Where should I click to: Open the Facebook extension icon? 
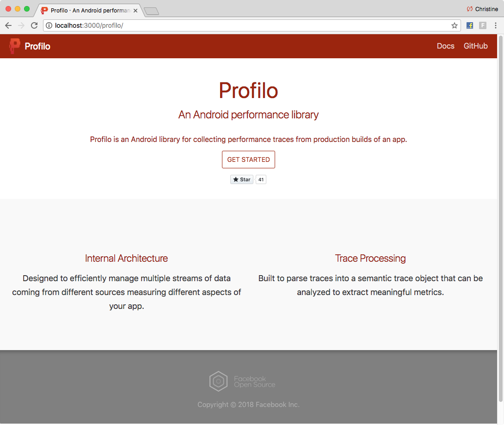click(x=469, y=25)
